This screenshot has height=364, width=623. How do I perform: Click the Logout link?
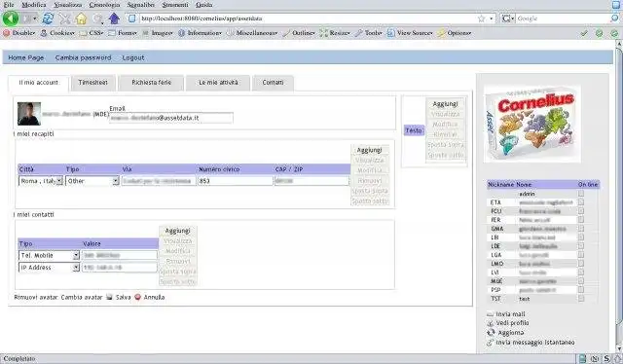click(133, 57)
